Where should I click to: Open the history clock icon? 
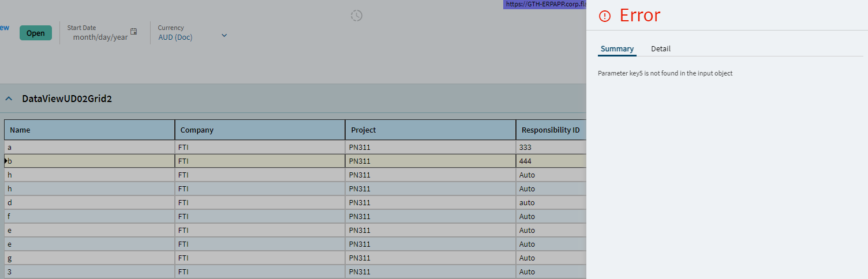357,16
